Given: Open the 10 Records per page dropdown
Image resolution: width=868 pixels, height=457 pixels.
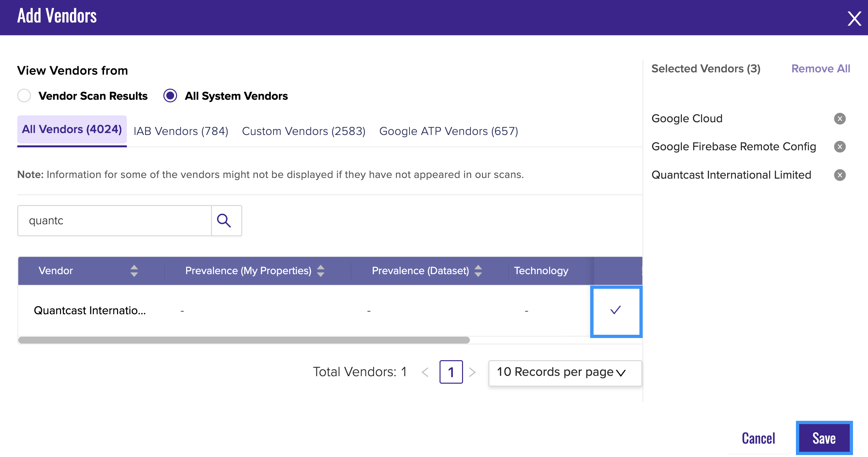Looking at the screenshot, I should point(565,373).
